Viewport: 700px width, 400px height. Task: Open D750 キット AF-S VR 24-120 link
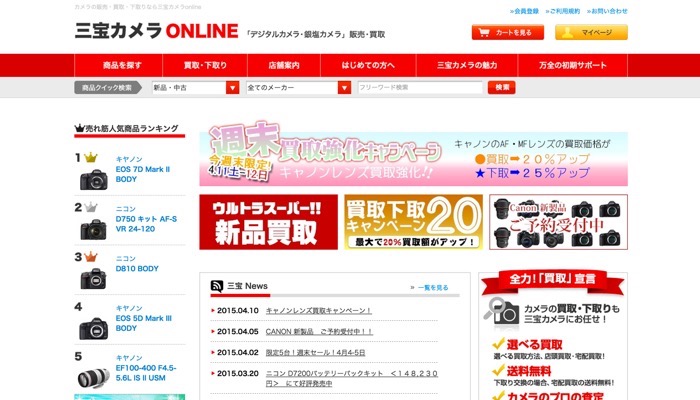tap(146, 224)
